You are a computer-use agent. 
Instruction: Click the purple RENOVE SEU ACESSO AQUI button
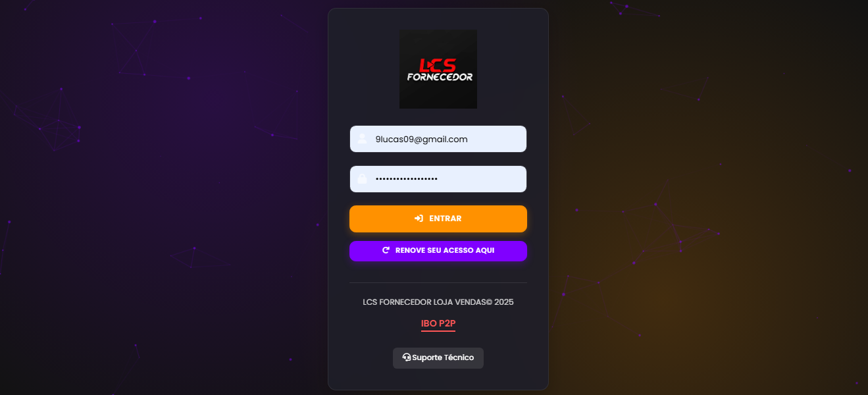pyautogui.click(x=438, y=251)
